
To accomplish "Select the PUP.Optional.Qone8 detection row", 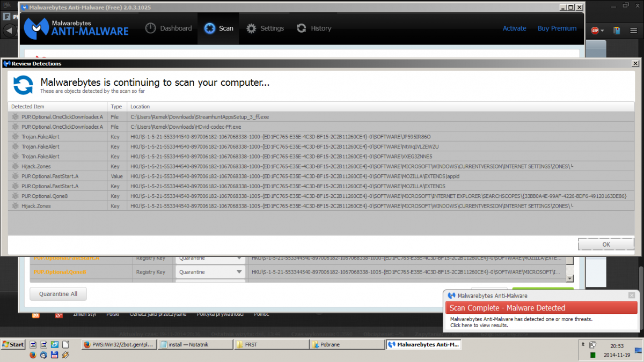I will (x=321, y=196).
